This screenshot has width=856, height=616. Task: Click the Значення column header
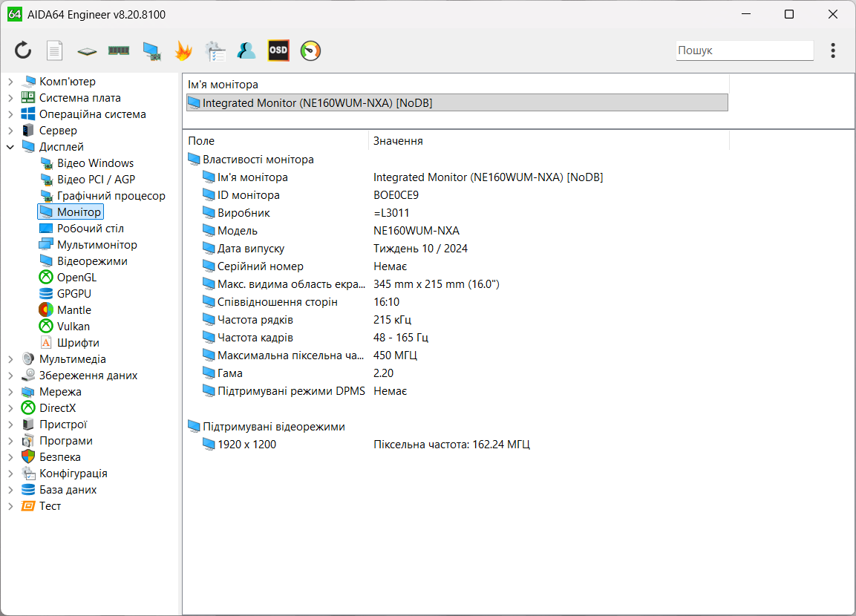398,141
